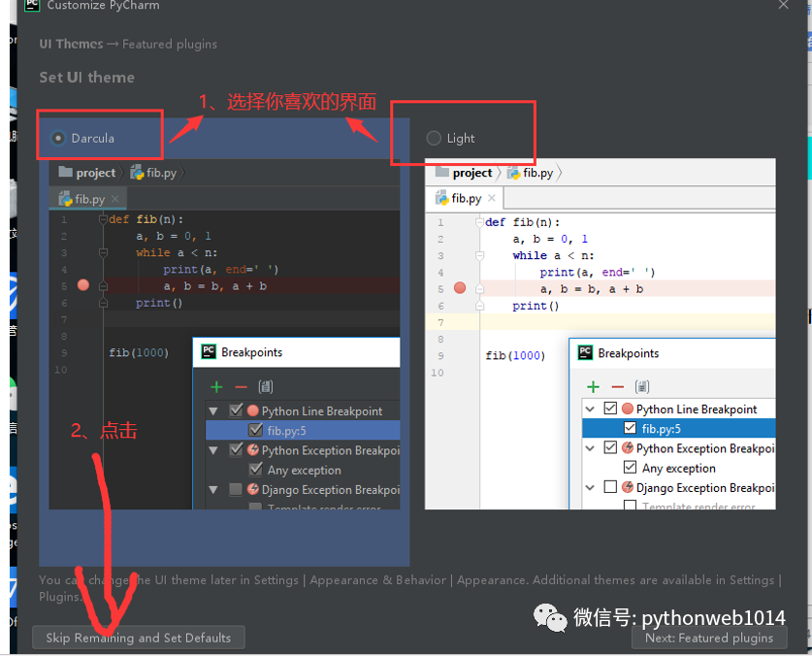The height and width of the screenshot is (656, 812).
Task: Click project folder icon in Light preview
Action: point(441,172)
